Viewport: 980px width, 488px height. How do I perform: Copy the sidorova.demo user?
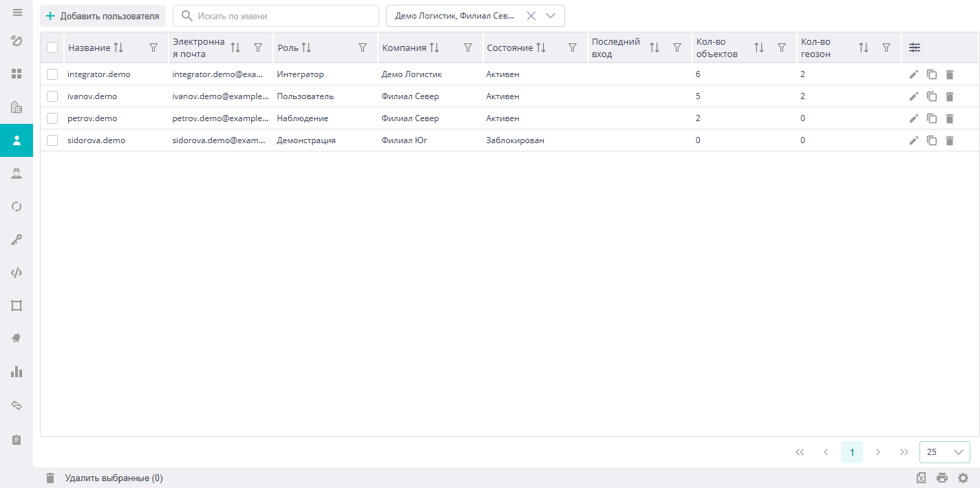point(932,140)
